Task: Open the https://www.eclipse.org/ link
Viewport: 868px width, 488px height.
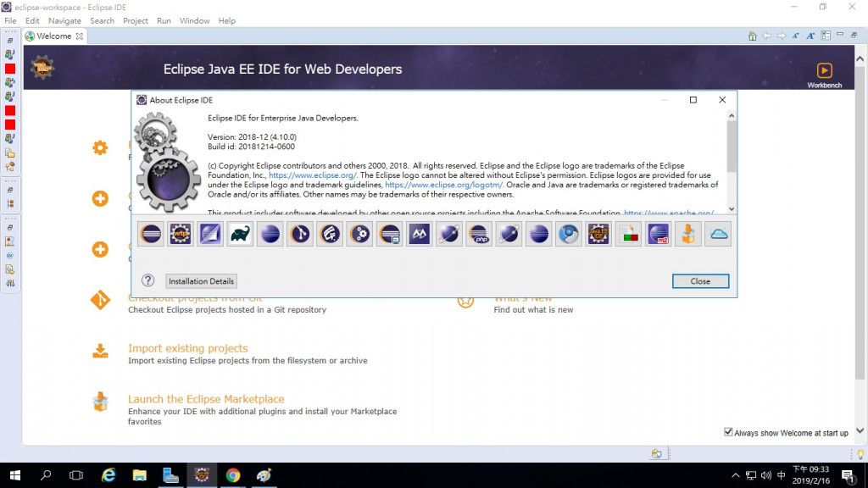Action: coord(313,175)
